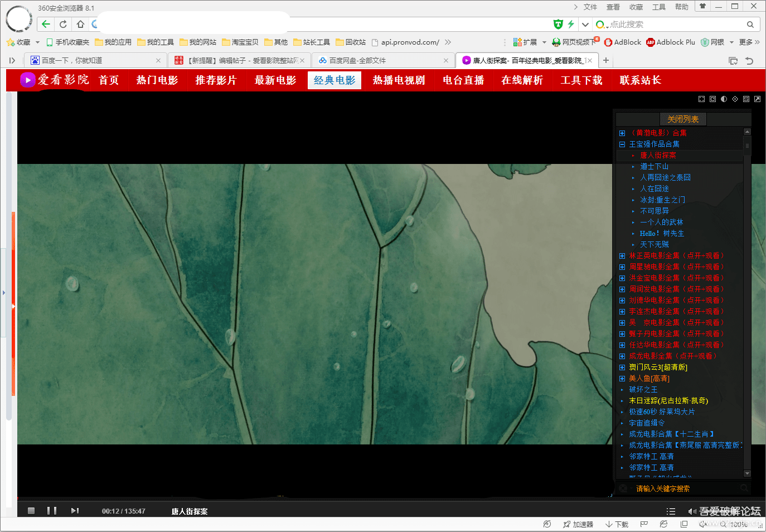This screenshot has width=766, height=532.
Task: Skip to the next video
Action: [75, 511]
